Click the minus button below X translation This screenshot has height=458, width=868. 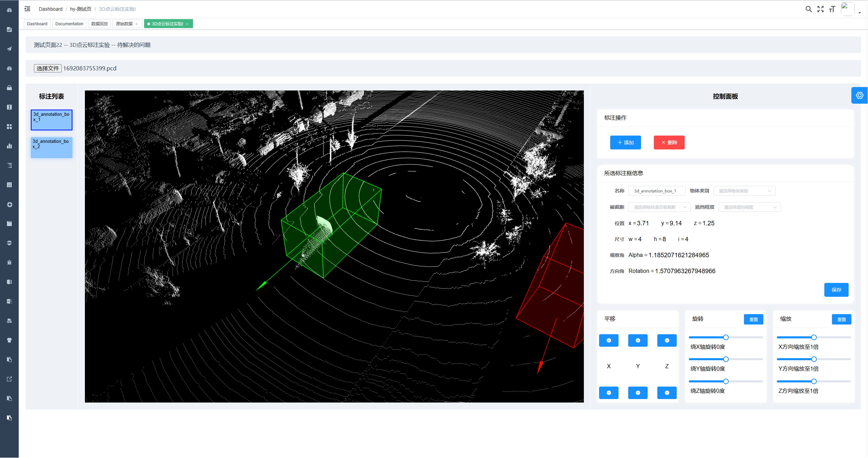click(608, 393)
